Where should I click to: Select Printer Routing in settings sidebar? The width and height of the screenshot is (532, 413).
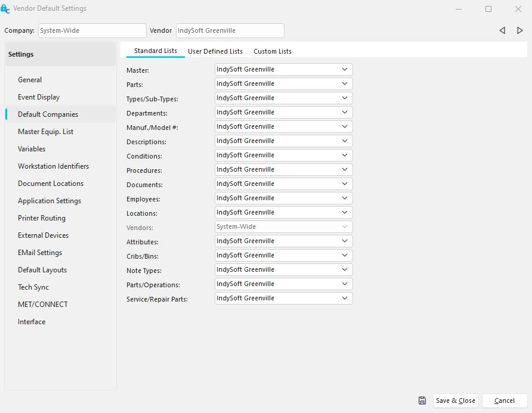pyautogui.click(x=42, y=218)
